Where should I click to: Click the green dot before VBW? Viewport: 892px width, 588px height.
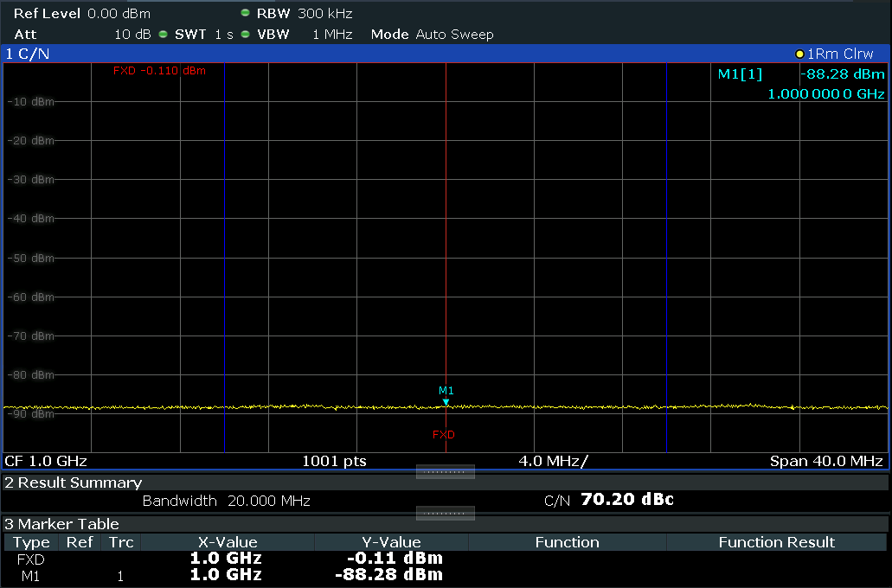click(x=246, y=35)
